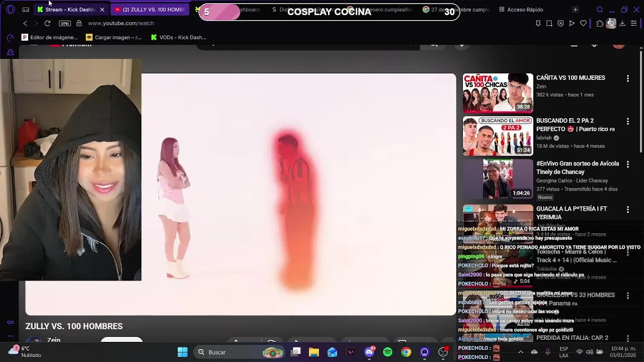644x362 pixels.
Task: Open the extensions puzzle icon
Action: click(x=600, y=23)
